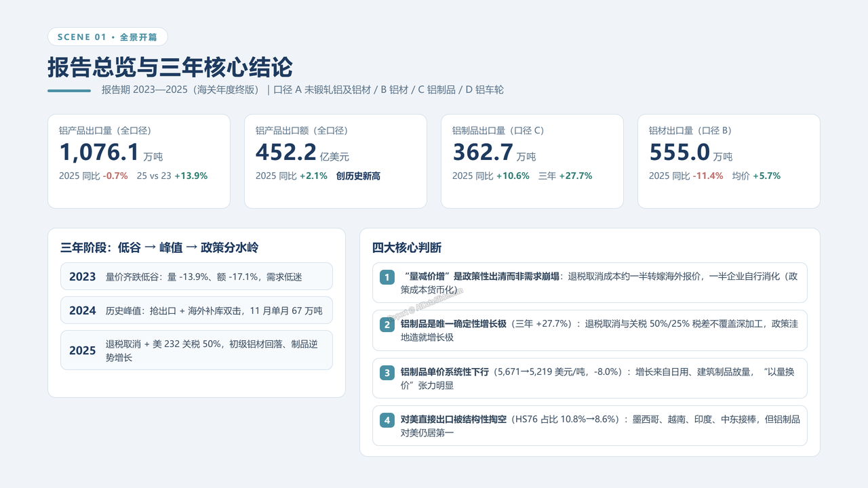Click the label 铝材出口量（口径 B）

coord(690,131)
